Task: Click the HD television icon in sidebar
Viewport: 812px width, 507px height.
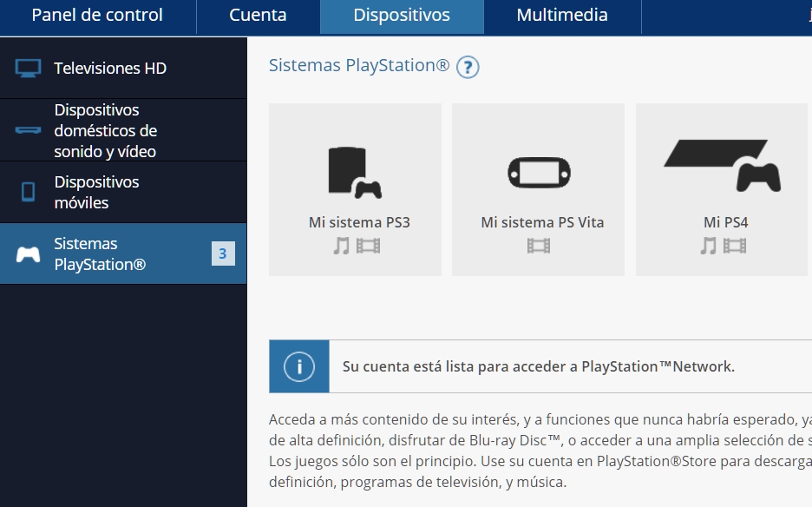Action: [28, 69]
